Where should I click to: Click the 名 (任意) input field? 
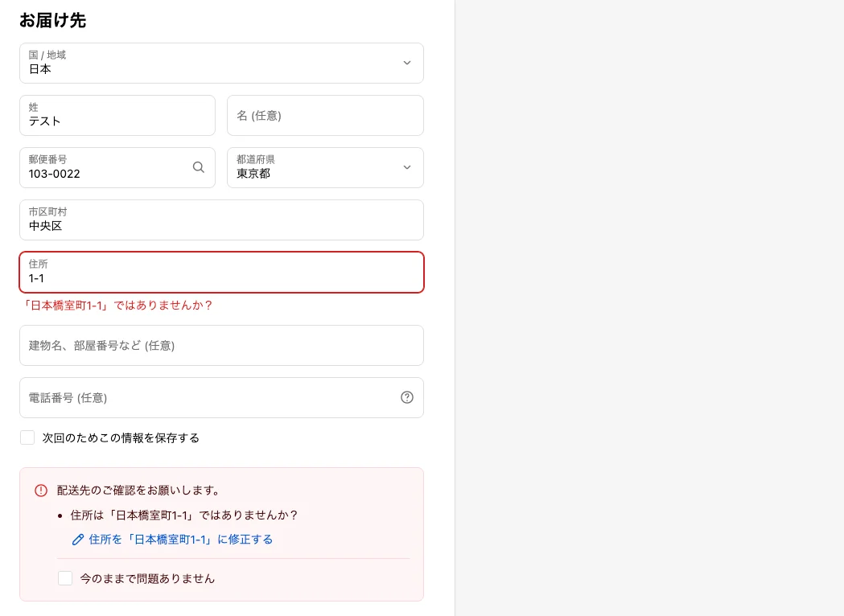coord(325,116)
